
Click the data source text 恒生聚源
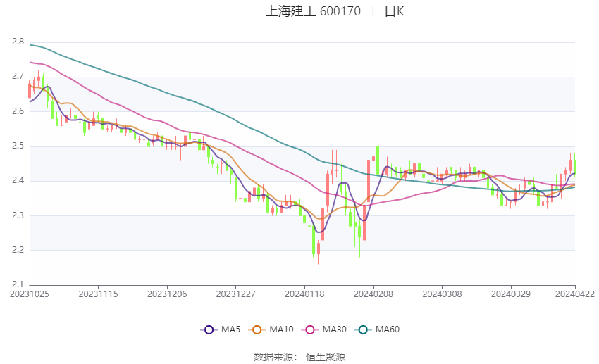coord(326,357)
